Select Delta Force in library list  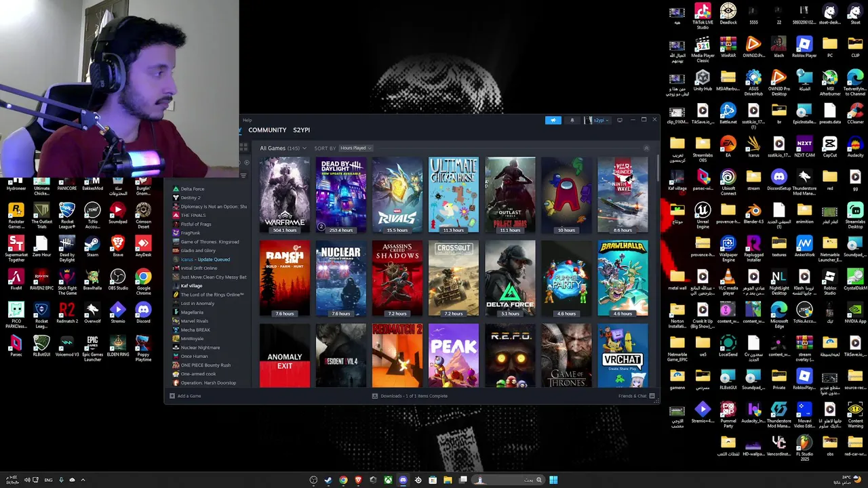193,189
